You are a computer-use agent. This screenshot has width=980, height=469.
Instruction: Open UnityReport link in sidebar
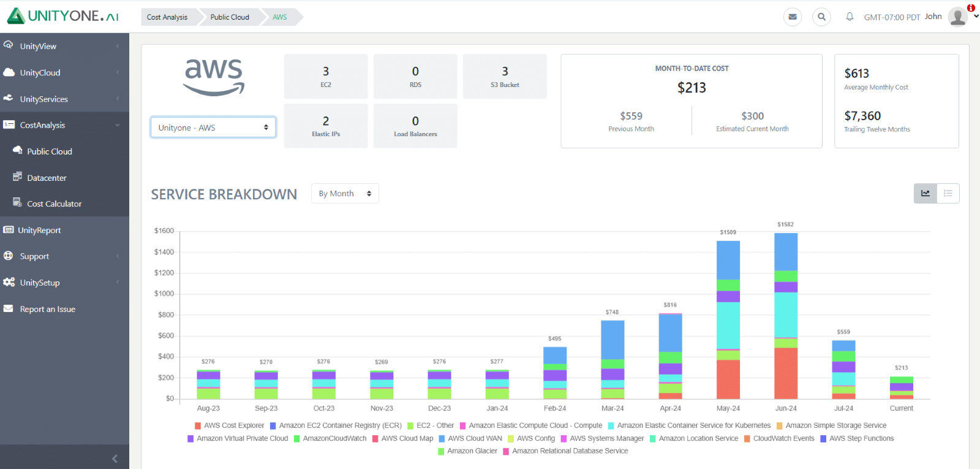click(x=39, y=230)
